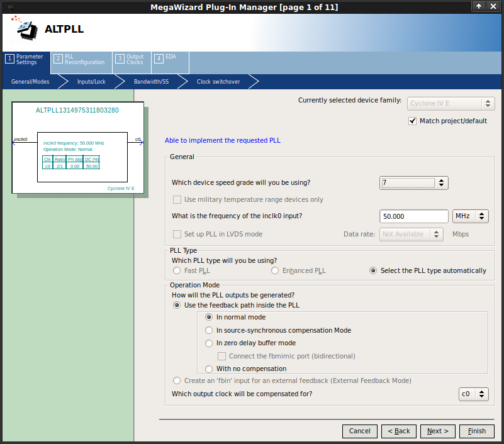Viewport: 504px width, 444px height.
Task: Open the device speed grade dropdown
Action: (x=413, y=183)
